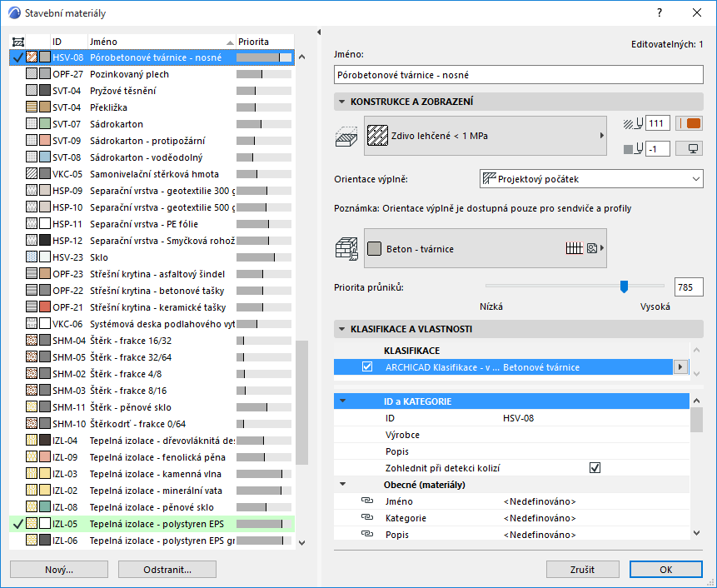Click the priority bar of Sklo row

coord(264,257)
